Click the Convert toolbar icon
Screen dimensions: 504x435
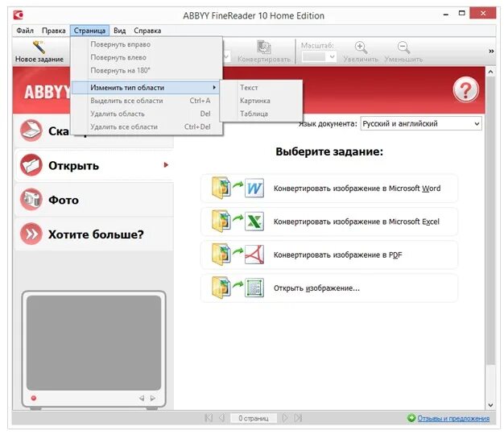264,48
